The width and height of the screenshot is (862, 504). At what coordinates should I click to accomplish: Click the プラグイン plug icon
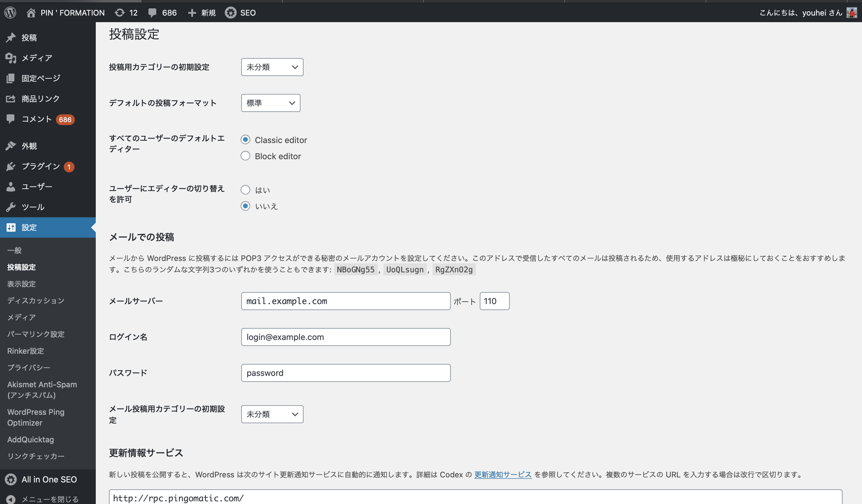pyautogui.click(x=11, y=166)
